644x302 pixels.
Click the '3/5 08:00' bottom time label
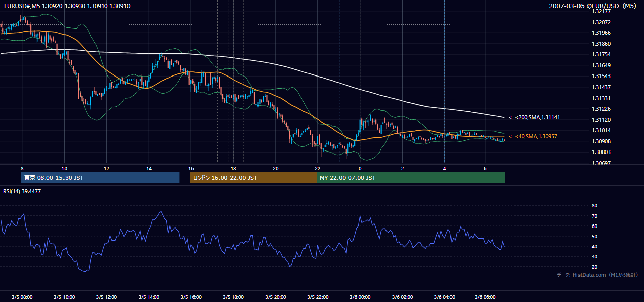[x=22, y=297]
